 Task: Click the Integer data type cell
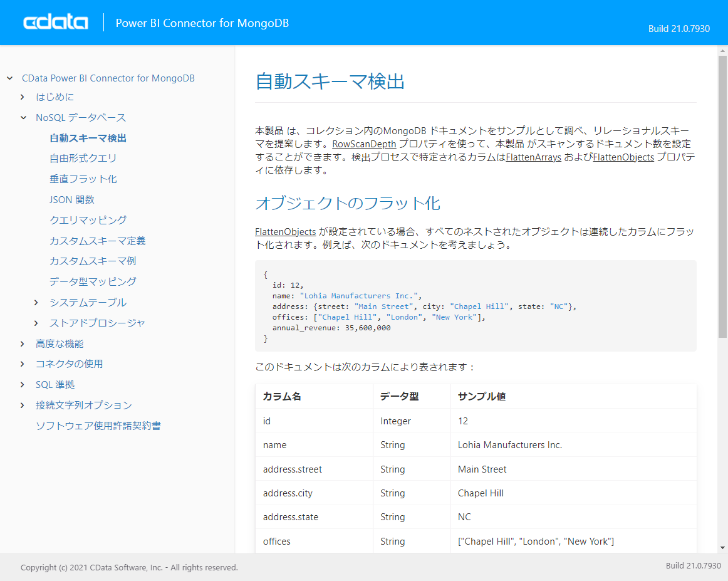(x=412, y=421)
